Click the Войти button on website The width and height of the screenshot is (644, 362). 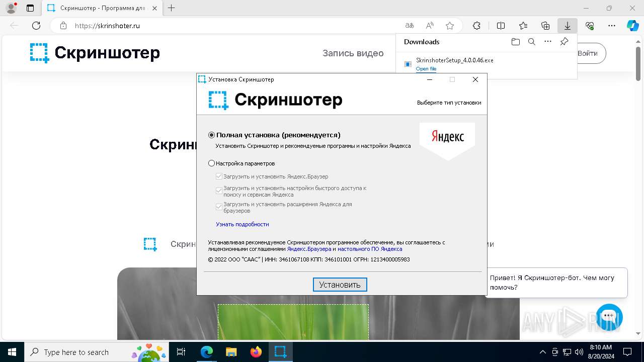(x=588, y=53)
